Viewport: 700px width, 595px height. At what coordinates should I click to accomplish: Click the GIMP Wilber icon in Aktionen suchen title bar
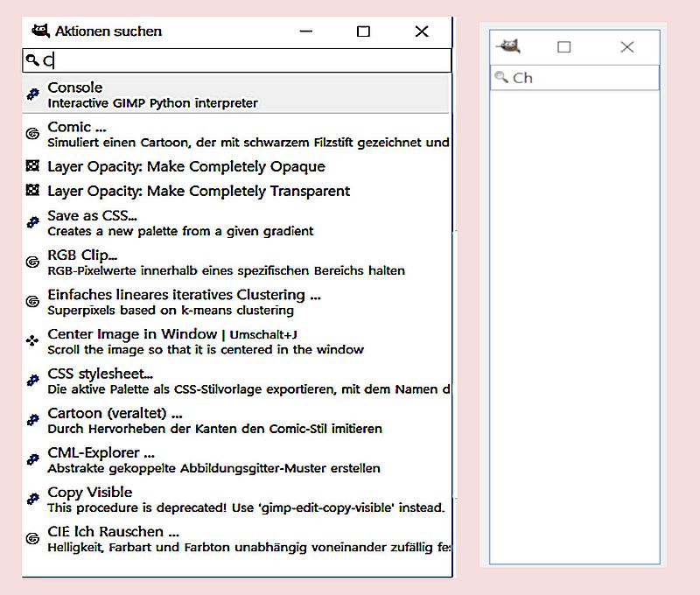(40, 31)
